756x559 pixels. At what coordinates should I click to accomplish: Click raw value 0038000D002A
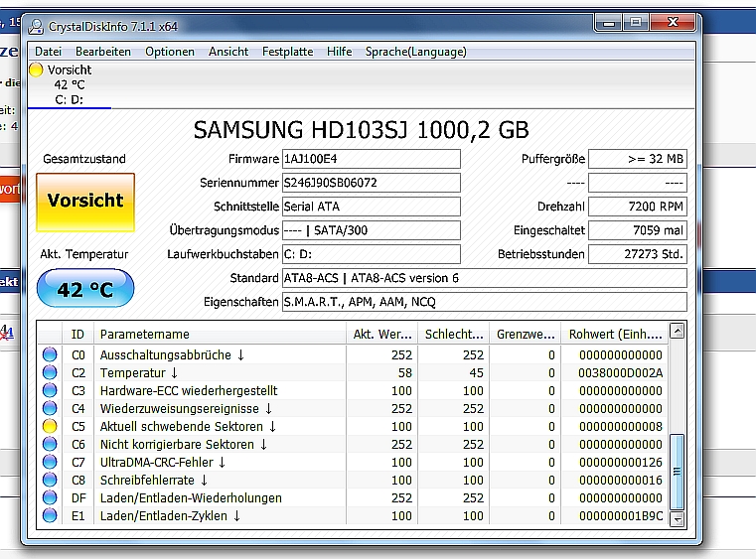[x=621, y=373]
